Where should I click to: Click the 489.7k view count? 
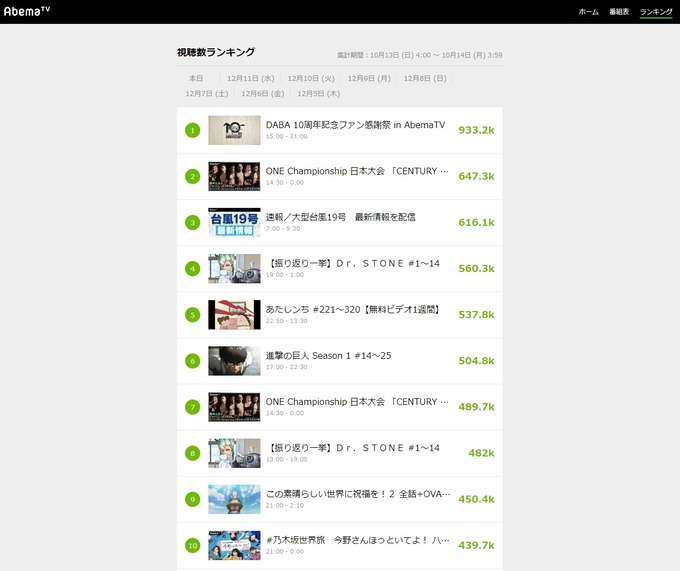tap(476, 407)
